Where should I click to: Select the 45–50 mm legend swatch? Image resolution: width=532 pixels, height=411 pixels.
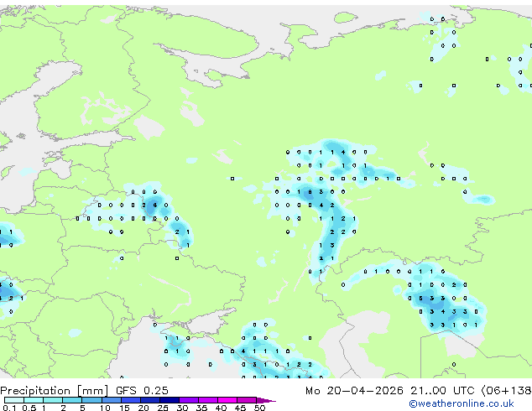(247, 400)
